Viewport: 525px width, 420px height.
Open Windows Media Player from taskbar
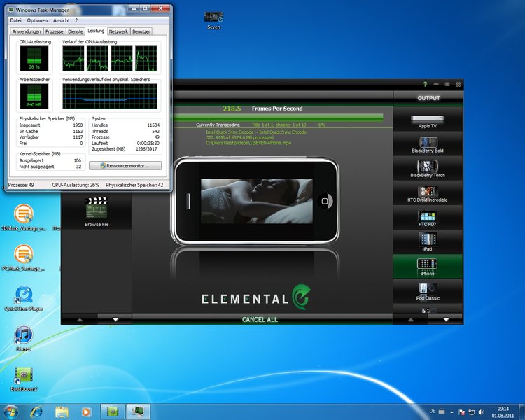pyautogui.click(x=86, y=412)
